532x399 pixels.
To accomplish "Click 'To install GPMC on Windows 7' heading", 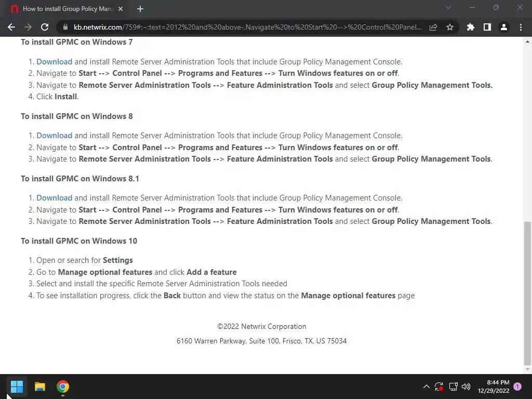I will [77, 42].
